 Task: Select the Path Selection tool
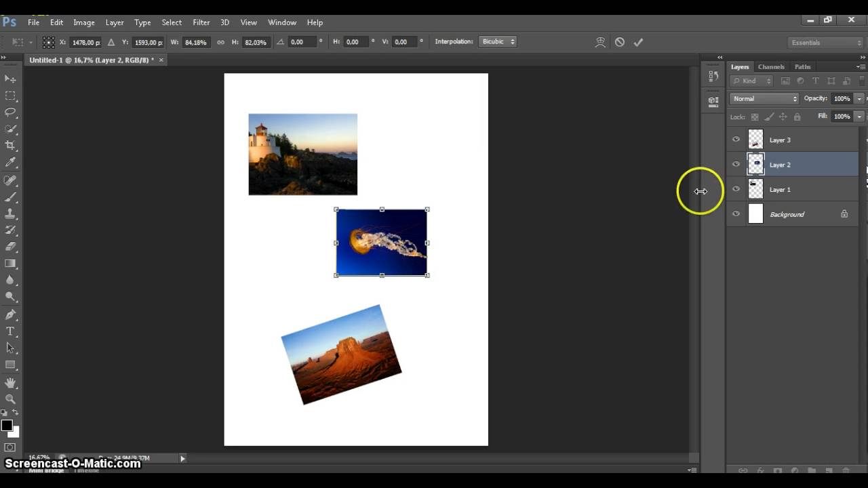click(x=10, y=348)
